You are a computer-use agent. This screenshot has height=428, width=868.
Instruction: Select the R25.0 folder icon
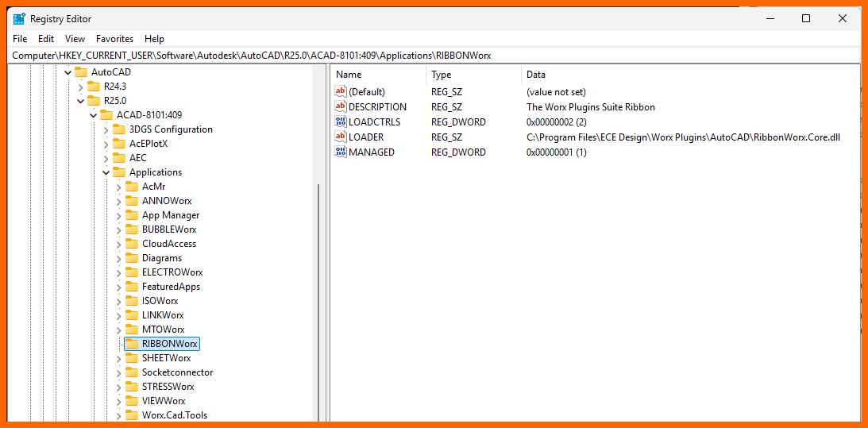94,101
